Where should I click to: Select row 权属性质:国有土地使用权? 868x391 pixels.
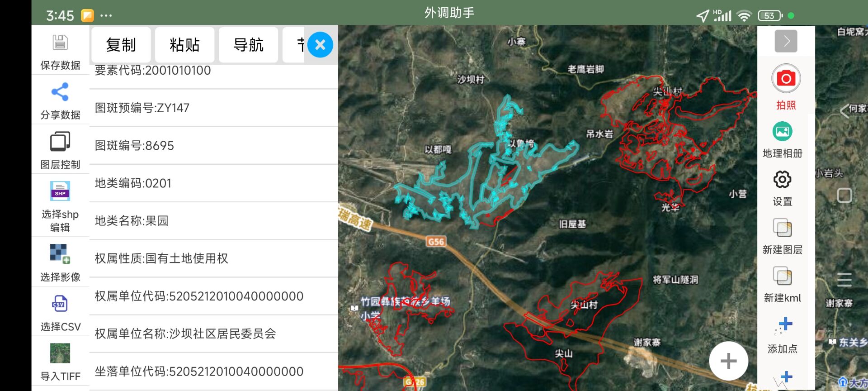click(214, 258)
